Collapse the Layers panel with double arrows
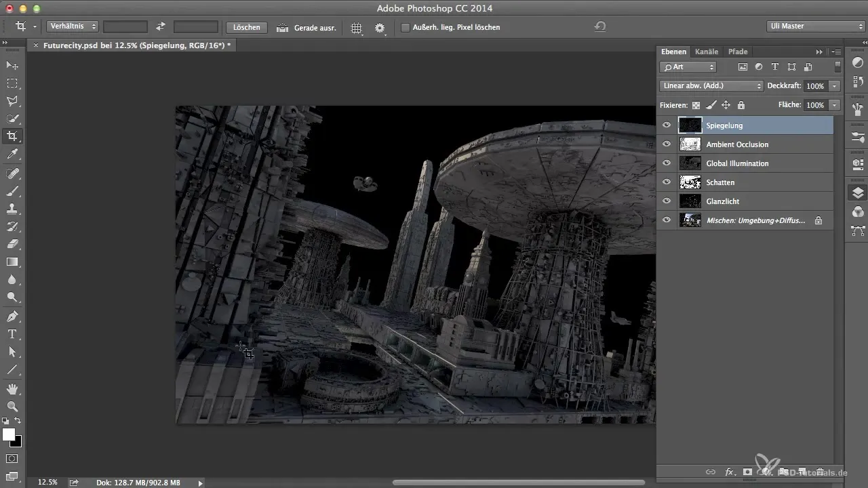Screen dimensions: 868x488 point(819,52)
